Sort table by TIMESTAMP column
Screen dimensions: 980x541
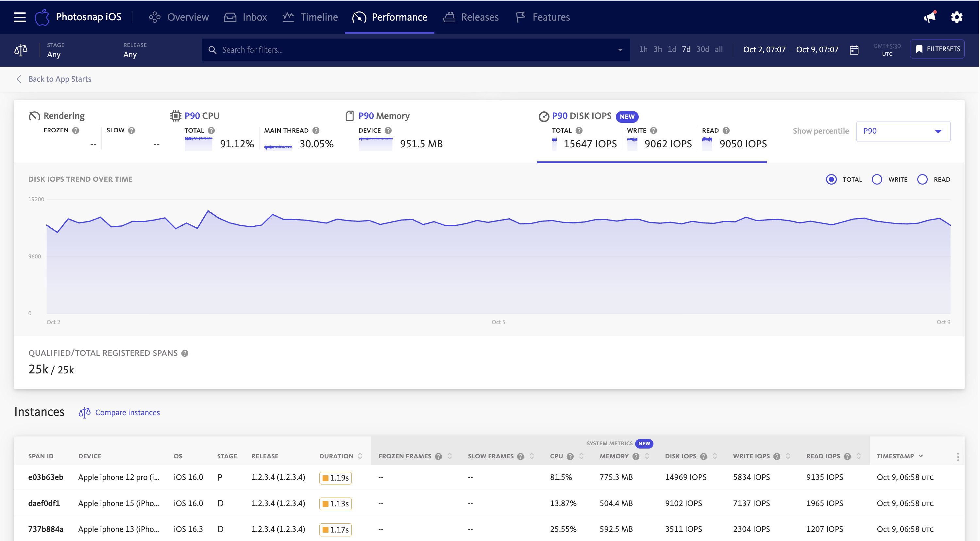(900, 456)
